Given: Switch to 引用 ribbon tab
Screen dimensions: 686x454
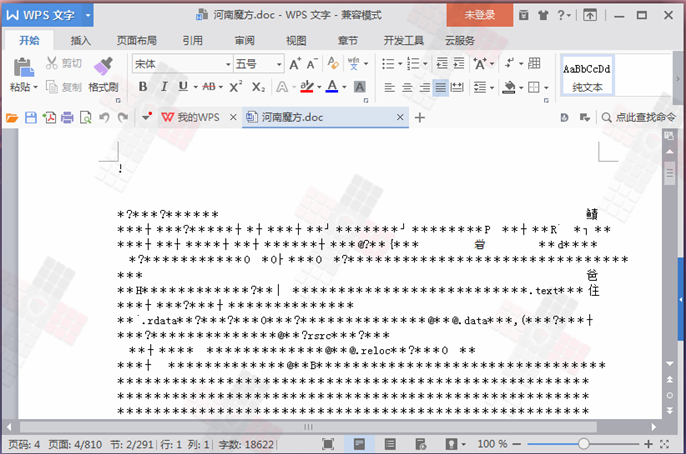Looking at the screenshot, I should click(x=192, y=41).
